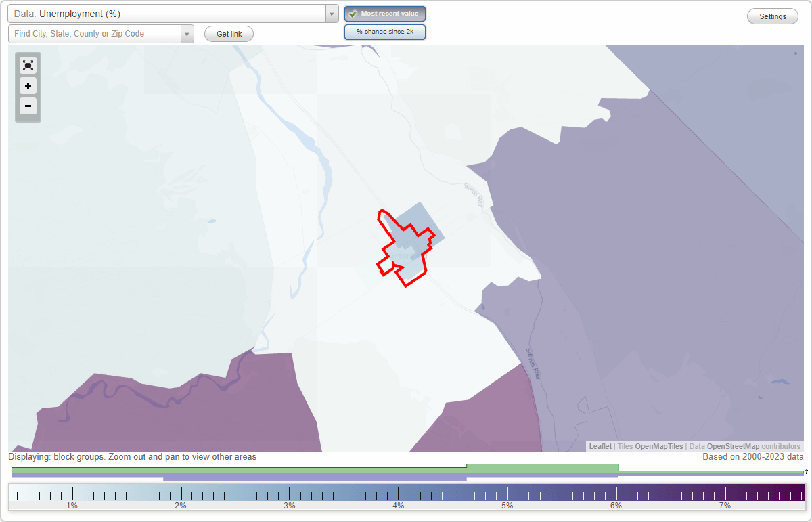Click the 2% label on legend

[x=181, y=506]
